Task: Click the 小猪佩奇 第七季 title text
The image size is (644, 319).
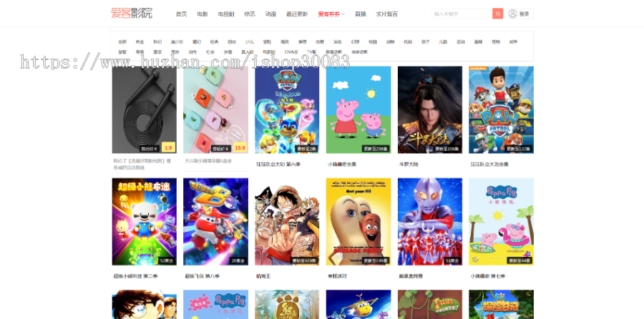Action: click(488, 276)
